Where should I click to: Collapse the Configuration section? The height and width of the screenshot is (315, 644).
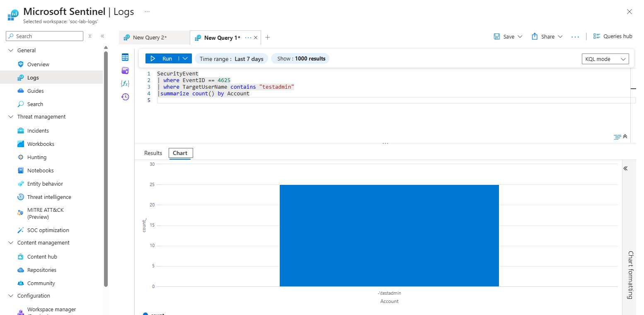pos(11,296)
